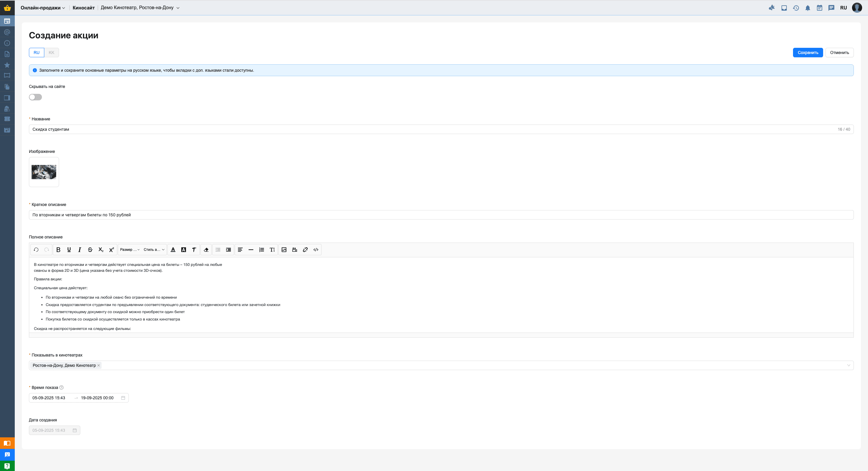
Task: Click the eraser clear formatting icon
Action: (x=206, y=250)
